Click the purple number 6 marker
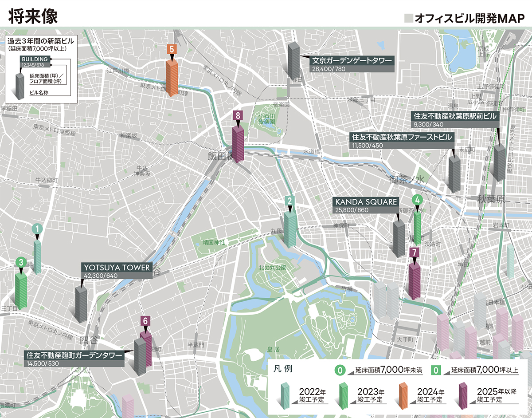 click(145, 321)
